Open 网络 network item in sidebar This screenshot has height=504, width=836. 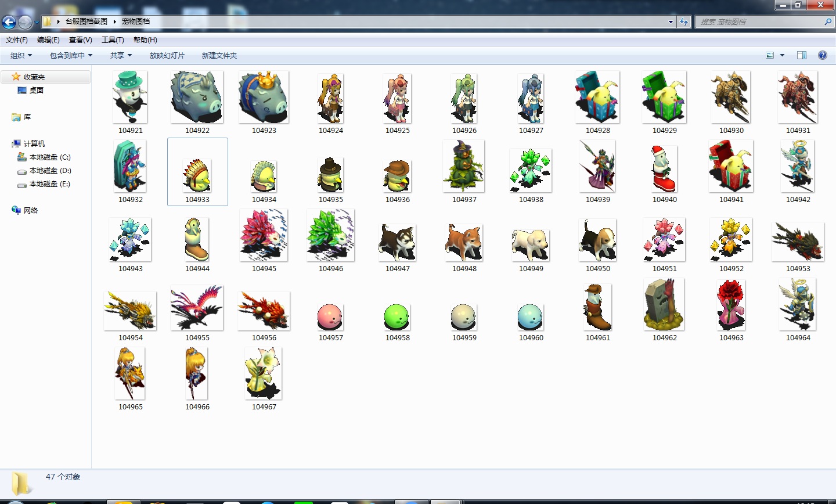[30, 210]
